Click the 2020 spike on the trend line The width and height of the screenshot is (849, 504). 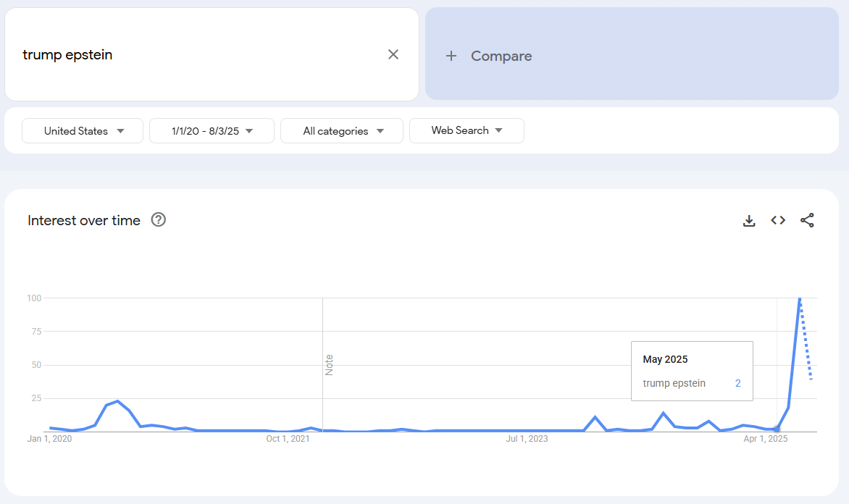117,401
